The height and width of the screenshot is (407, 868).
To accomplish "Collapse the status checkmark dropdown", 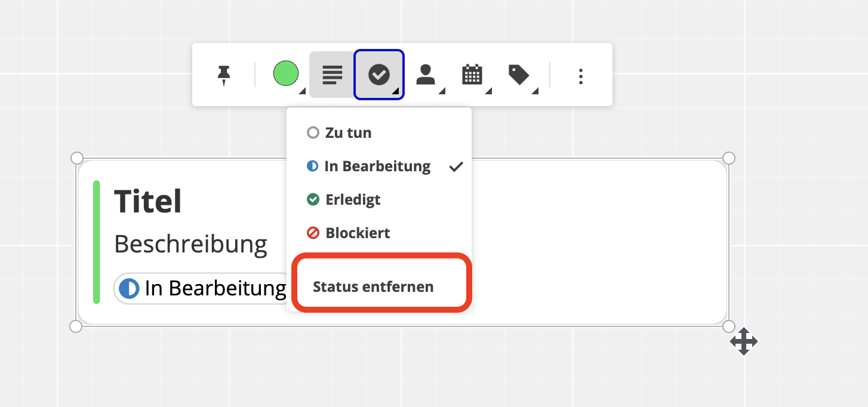I will [379, 75].
